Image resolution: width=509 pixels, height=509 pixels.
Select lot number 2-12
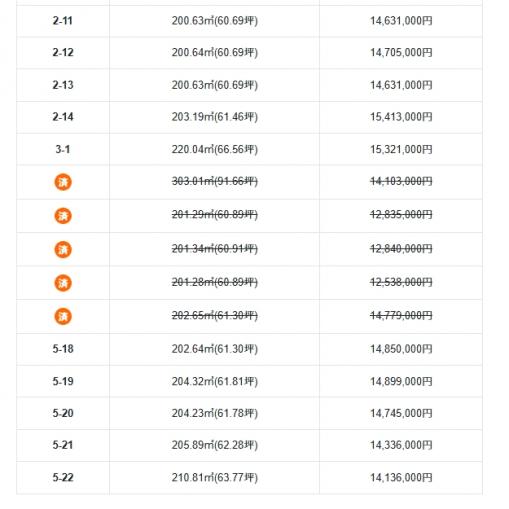(x=63, y=53)
